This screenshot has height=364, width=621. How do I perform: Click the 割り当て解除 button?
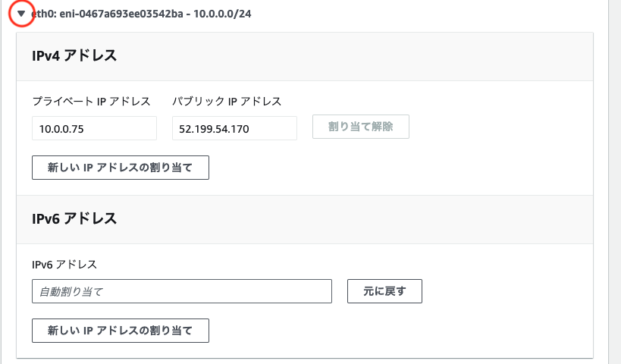pyautogui.click(x=361, y=127)
